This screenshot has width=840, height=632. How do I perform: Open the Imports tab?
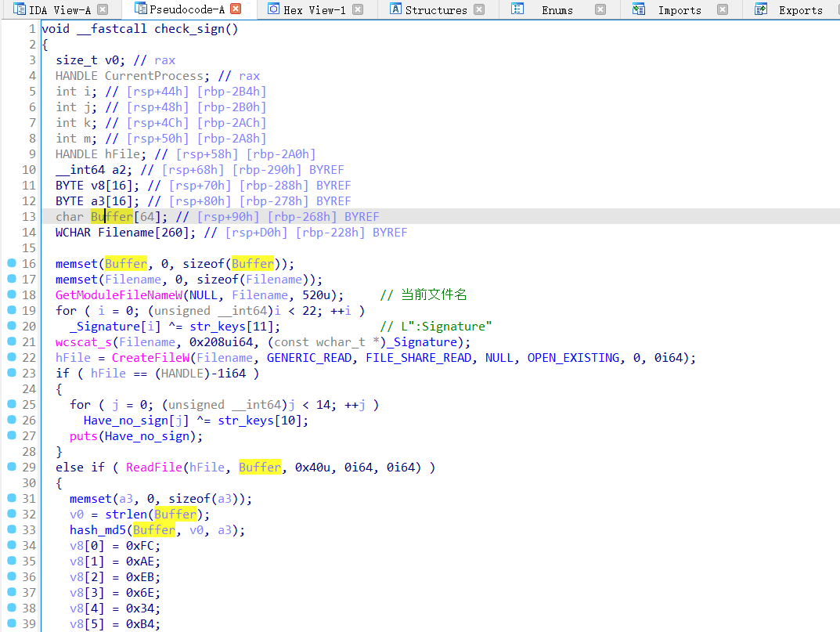coord(680,9)
